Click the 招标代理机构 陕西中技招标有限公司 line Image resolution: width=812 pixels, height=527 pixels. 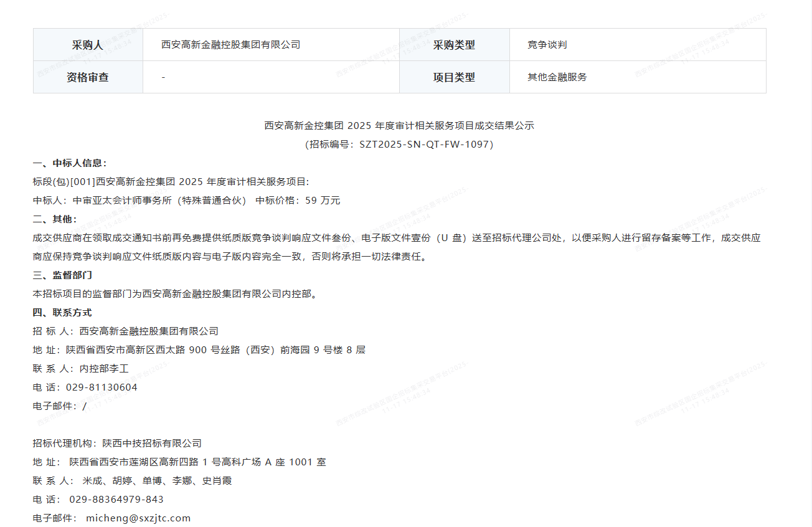pyautogui.click(x=117, y=444)
